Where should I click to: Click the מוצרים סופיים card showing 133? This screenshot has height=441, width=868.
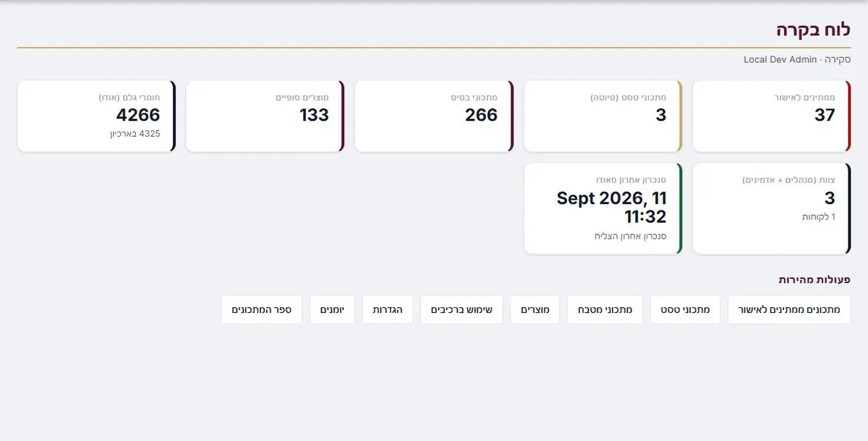265,116
